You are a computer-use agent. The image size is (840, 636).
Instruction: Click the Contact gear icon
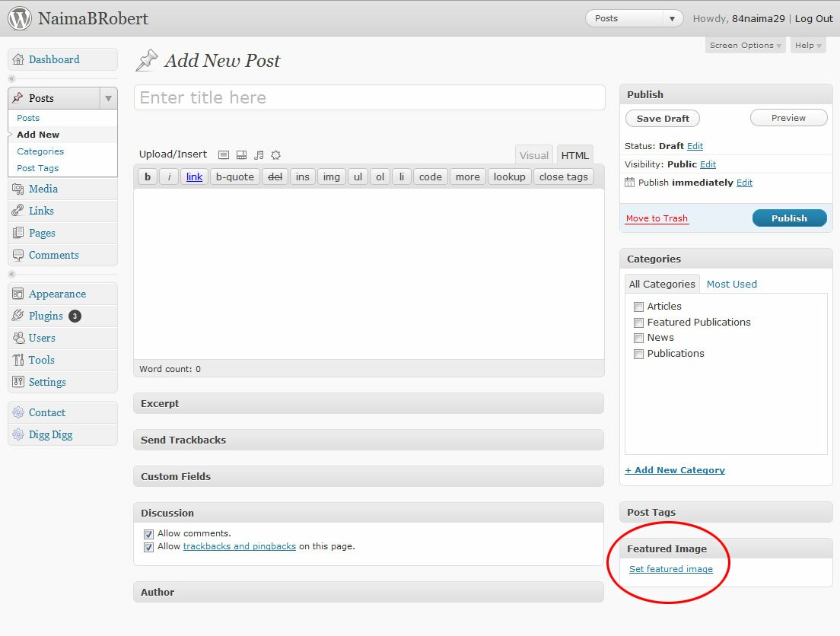(x=18, y=412)
